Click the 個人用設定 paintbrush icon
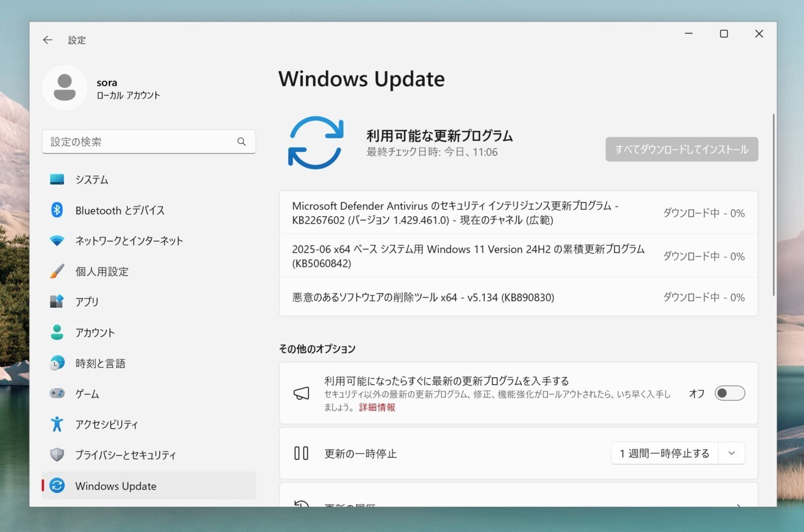The width and height of the screenshot is (804, 532). tap(57, 271)
